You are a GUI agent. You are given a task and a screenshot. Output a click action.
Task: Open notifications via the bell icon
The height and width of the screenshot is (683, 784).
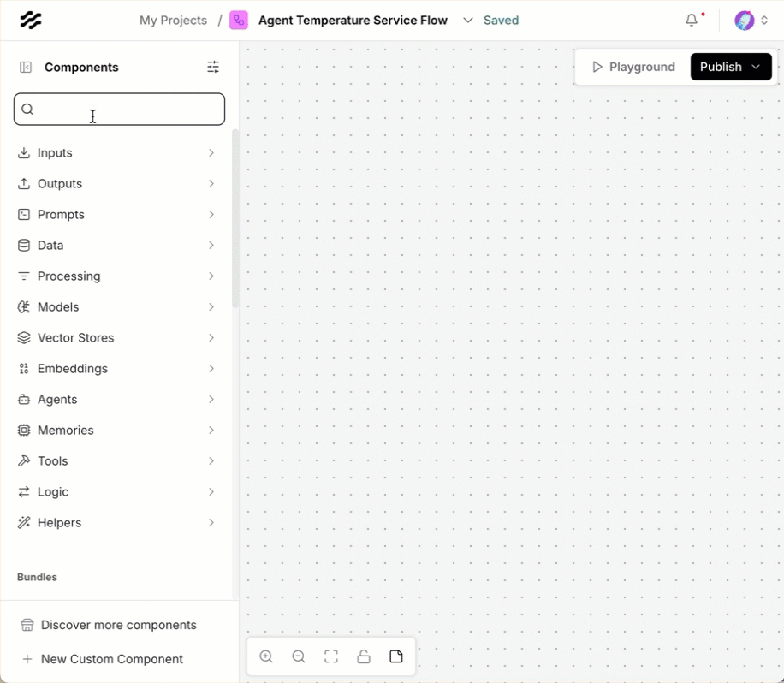[x=692, y=19]
